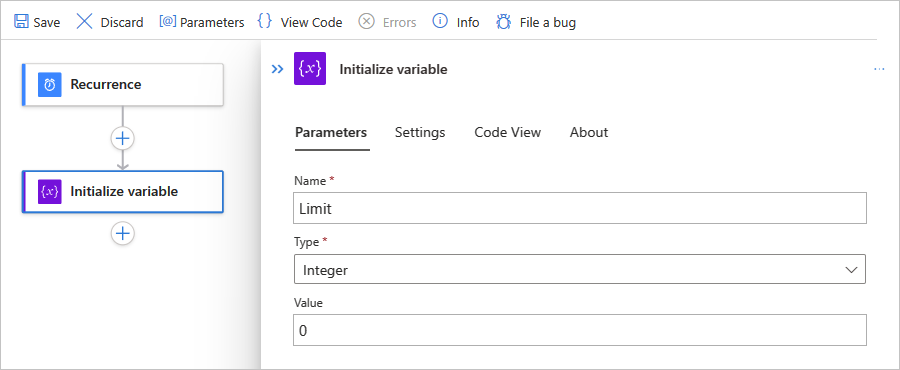The image size is (900, 370).
Task: Switch to the Settings tab
Action: pos(420,133)
